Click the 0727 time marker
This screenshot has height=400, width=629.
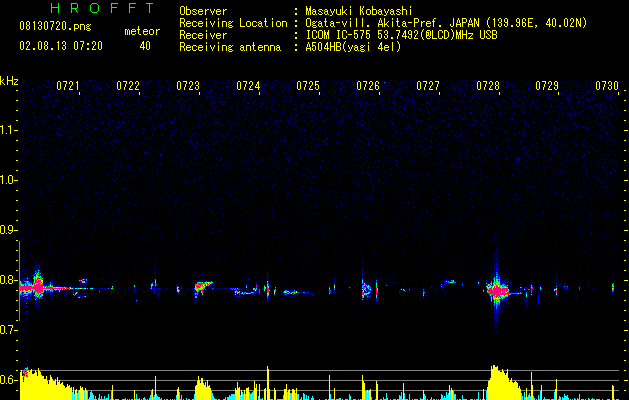pos(428,86)
